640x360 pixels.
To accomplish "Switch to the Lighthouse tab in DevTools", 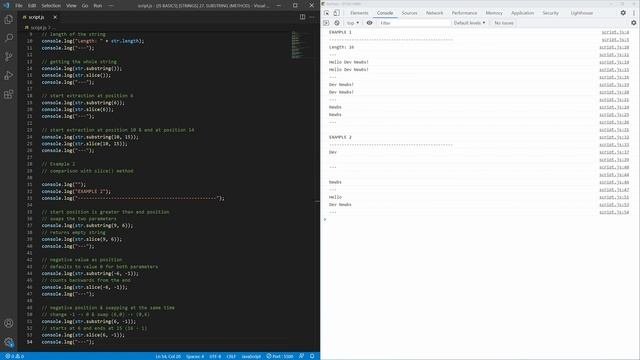I will 582,13.
